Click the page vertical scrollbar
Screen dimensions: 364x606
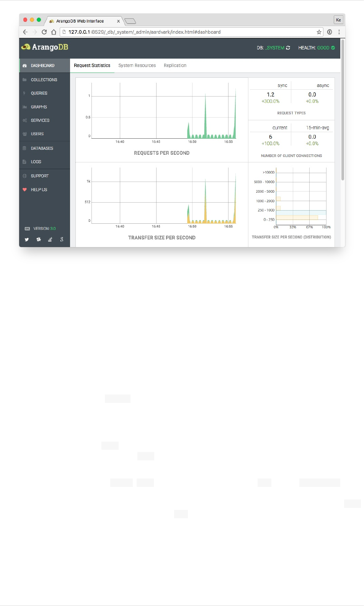[x=343, y=109]
